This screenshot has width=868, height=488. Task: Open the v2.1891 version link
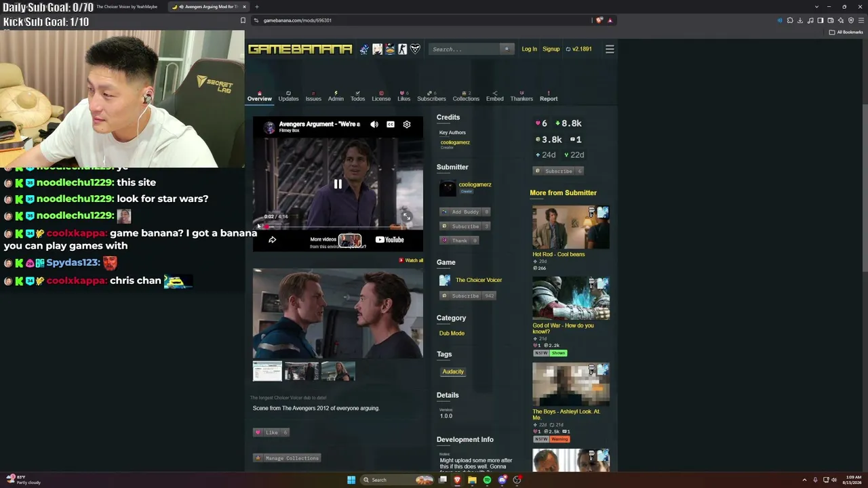tap(579, 49)
